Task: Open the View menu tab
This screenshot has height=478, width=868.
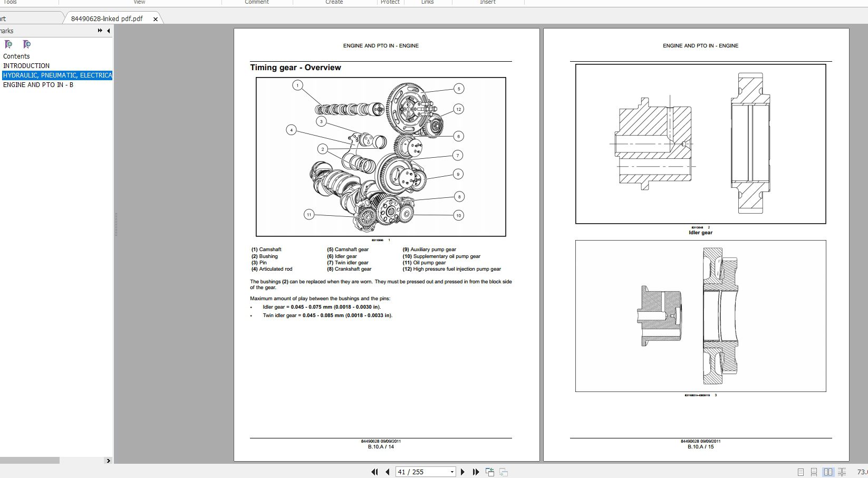Action: point(139,2)
